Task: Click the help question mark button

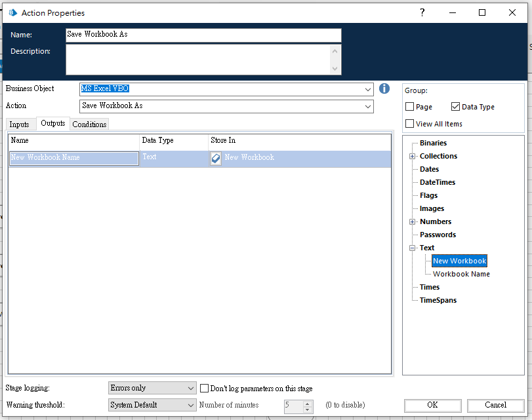Action: click(x=422, y=12)
